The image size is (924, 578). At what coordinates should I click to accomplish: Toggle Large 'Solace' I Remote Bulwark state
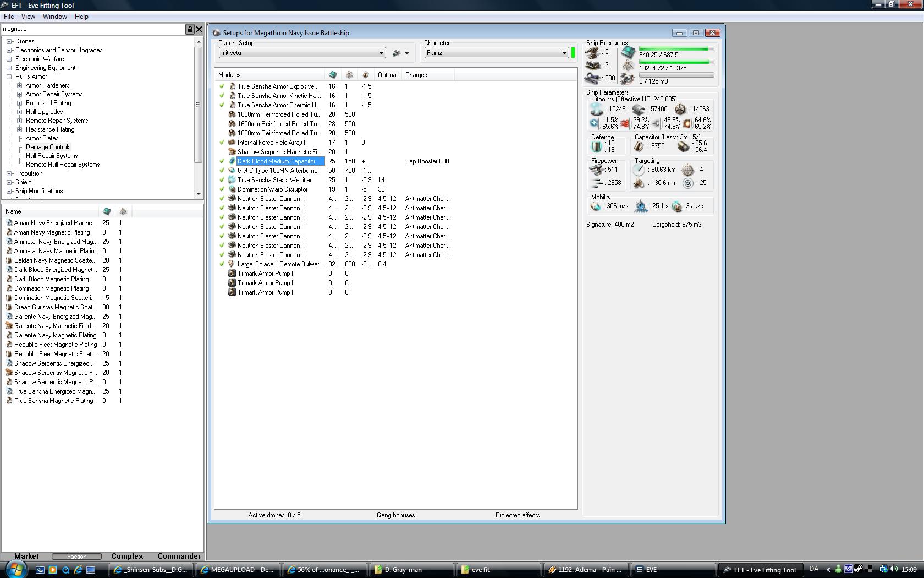tap(222, 264)
